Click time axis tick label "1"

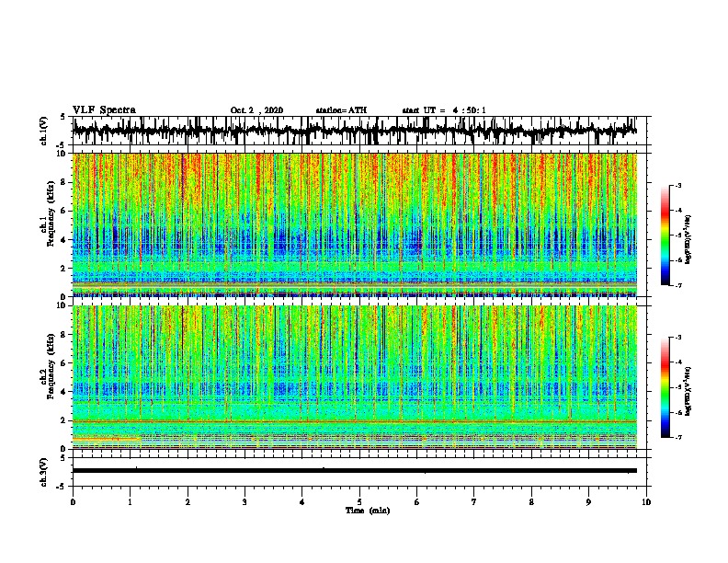tap(130, 502)
